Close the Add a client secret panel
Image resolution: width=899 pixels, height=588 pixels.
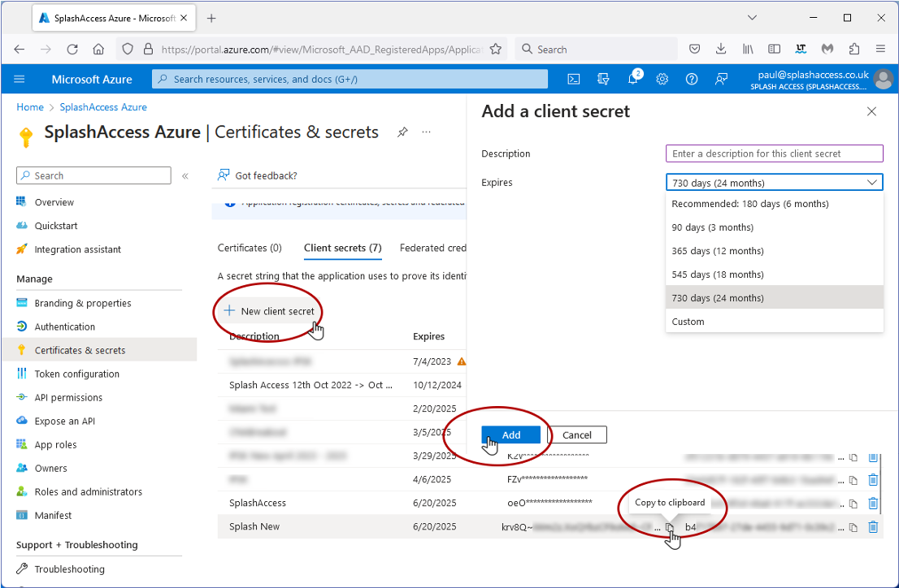point(871,111)
